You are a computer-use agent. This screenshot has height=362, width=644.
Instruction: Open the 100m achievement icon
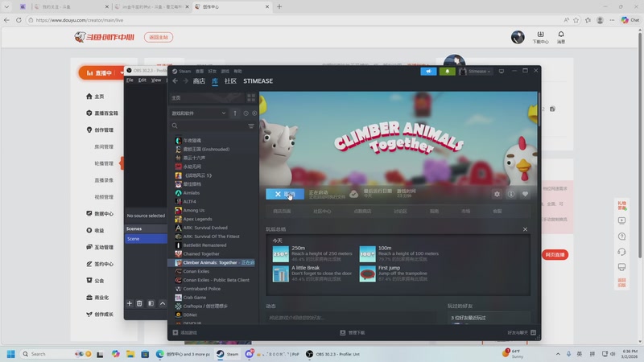tap(368, 254)
